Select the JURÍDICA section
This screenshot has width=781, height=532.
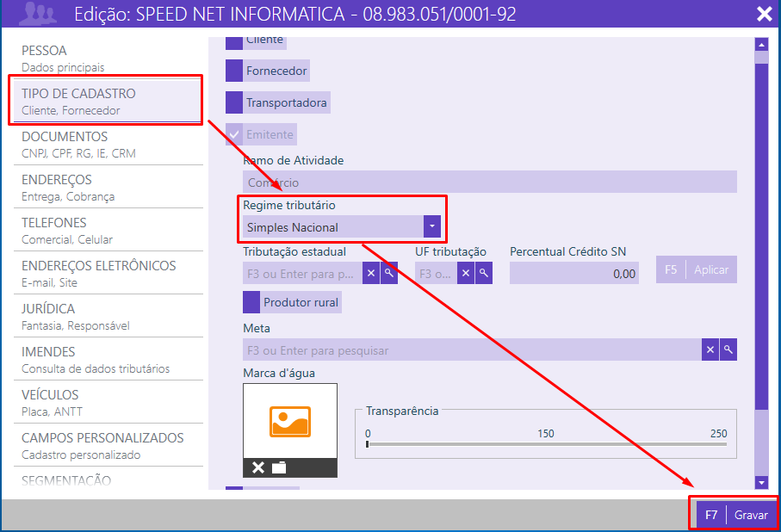click(108, 316)
